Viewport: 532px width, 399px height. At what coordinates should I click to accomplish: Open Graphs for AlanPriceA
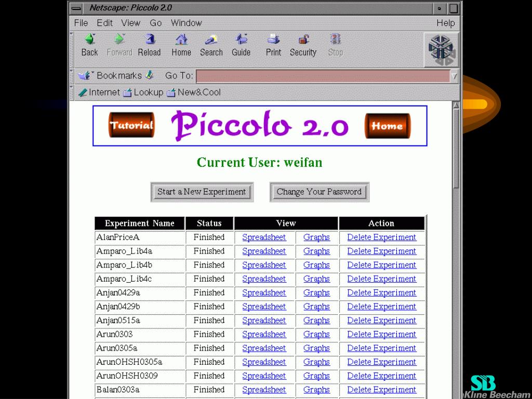click(316, 237)
